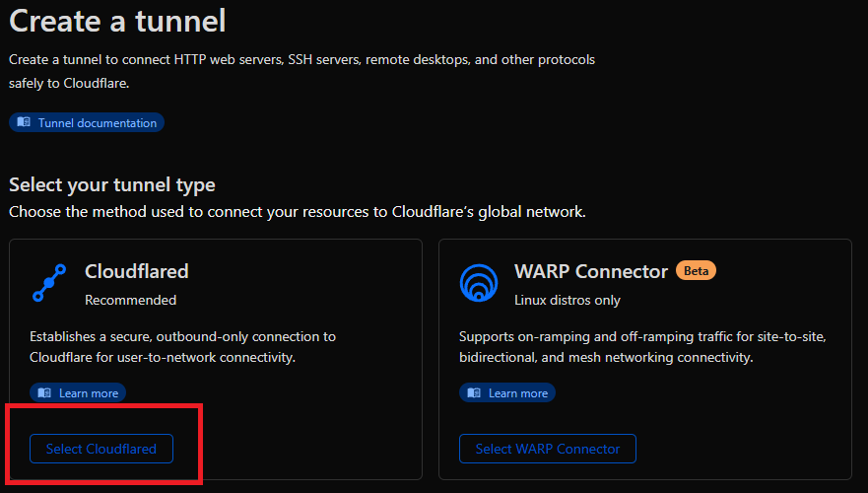Click the Cloudflared card title
Screen dimensions: 868x493
136,271
